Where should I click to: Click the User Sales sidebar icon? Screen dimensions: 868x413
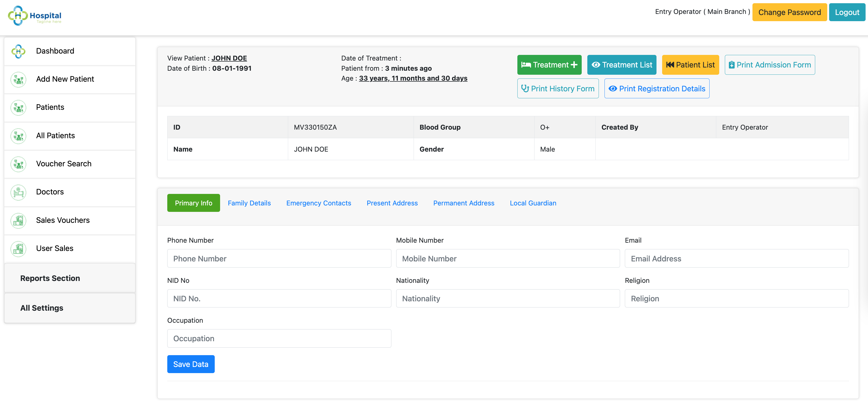18,249
